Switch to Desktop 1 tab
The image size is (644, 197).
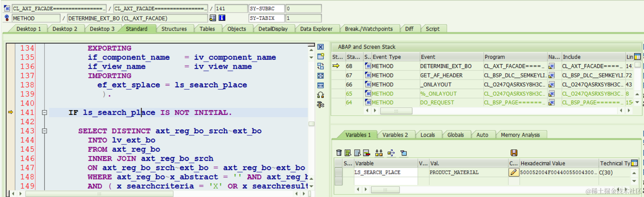point(28,29)
